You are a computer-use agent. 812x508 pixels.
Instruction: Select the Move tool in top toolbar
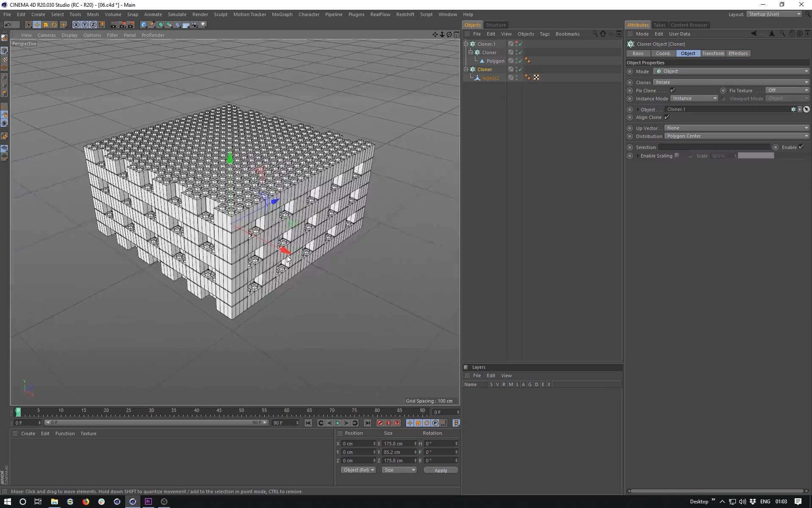(x=37, y=25)
